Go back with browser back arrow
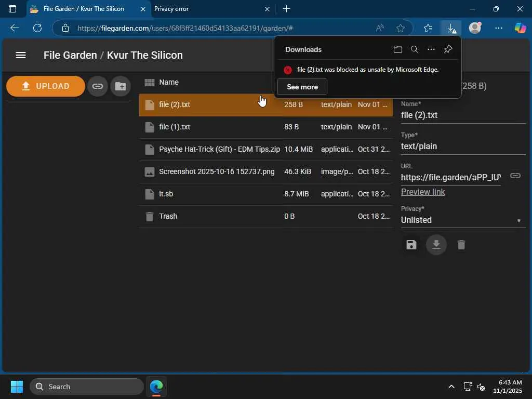This screenshot has width=532, height=399. coord(14,28)
